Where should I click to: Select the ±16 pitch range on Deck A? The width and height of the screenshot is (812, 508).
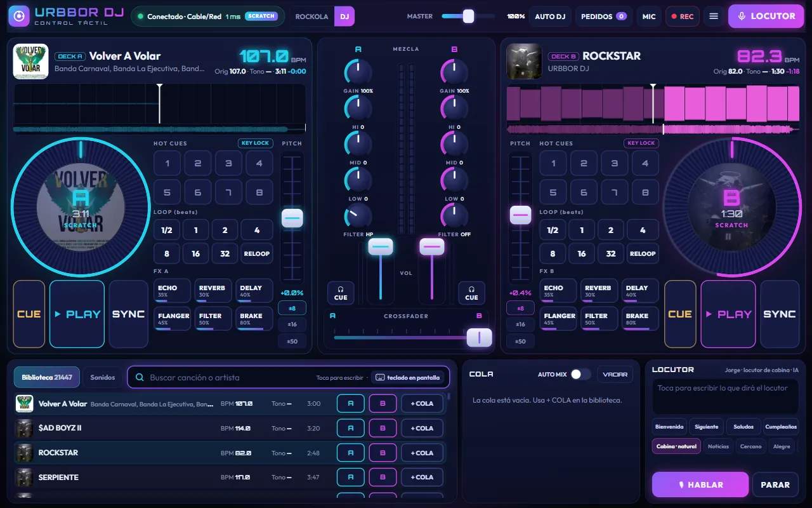(x=292, y=324)
